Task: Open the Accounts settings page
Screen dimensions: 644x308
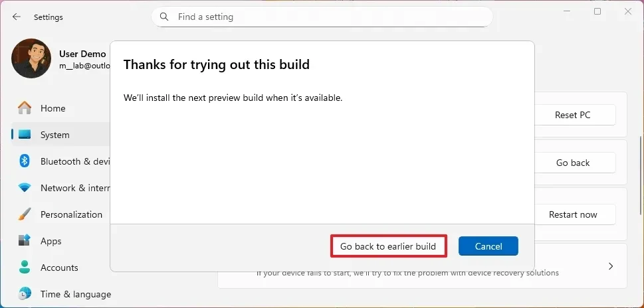Action: [59, 268]
